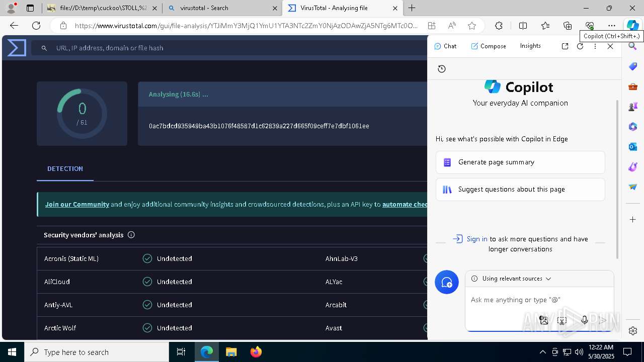The image size is (644, 362).
Task: Open sidebar Outlook icon
Action: (633, 147)
